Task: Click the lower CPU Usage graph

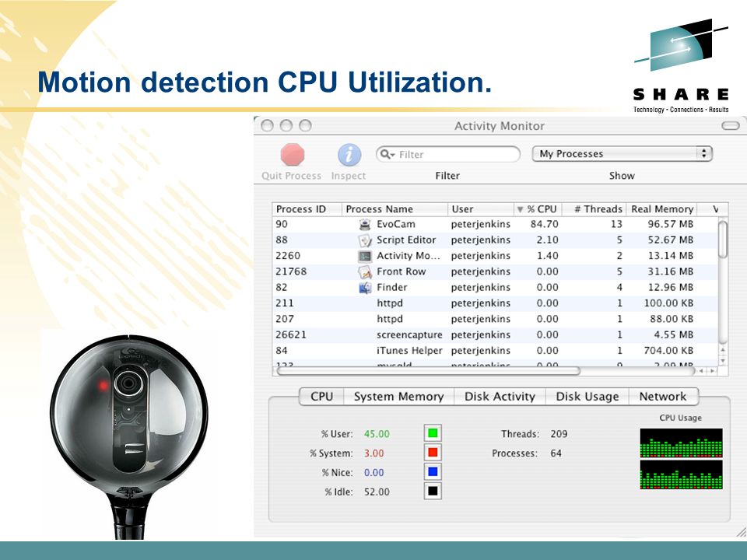Action: [x=681, y=474]
